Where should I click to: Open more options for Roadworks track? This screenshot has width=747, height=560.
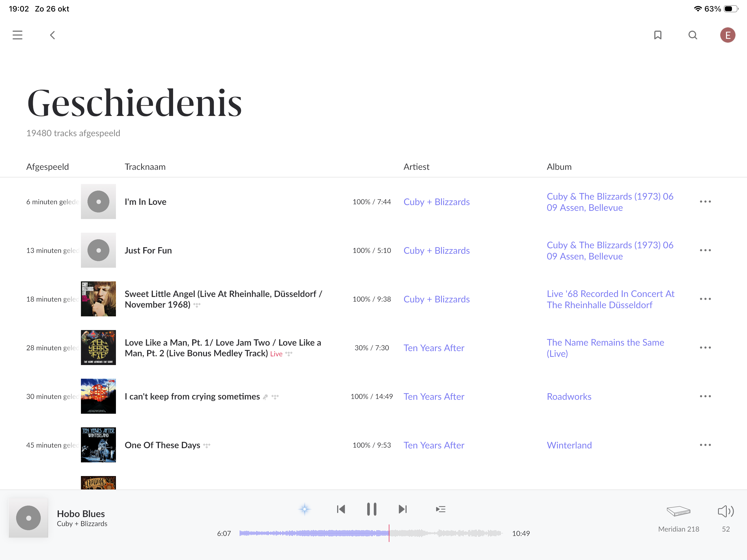[705, 396]
